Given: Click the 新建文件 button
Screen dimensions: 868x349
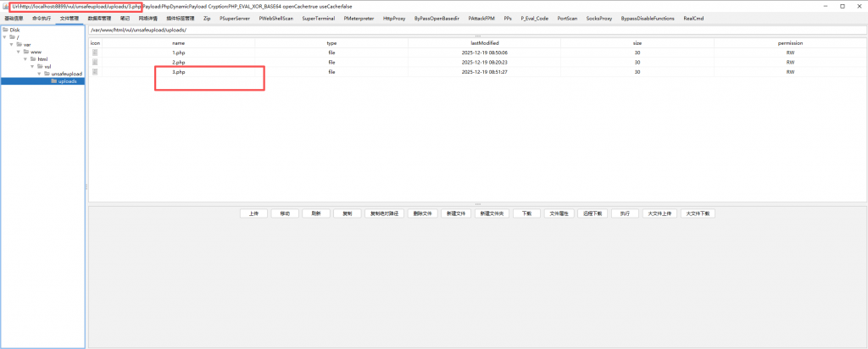Looking at the screenshot, I should tap(455, 213).
